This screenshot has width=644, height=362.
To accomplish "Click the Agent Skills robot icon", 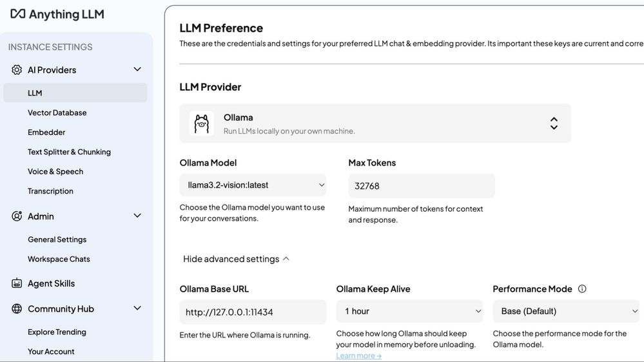I will click(17, 283).
